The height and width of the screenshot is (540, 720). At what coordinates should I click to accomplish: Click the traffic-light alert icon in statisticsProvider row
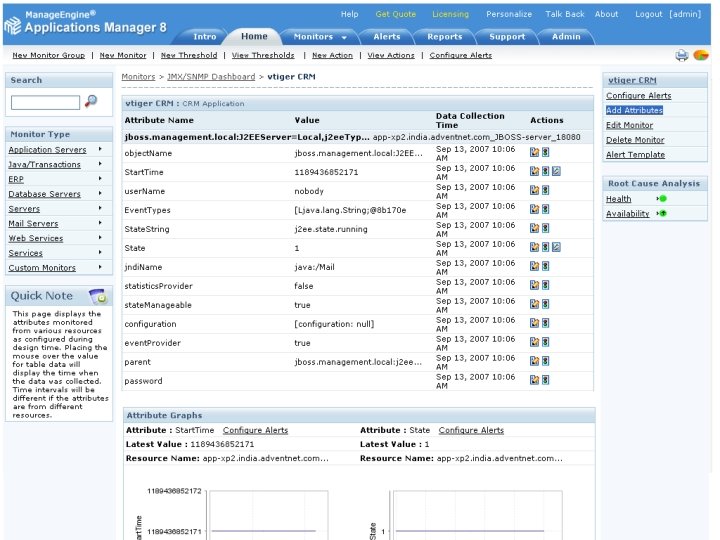click(545, 285)
